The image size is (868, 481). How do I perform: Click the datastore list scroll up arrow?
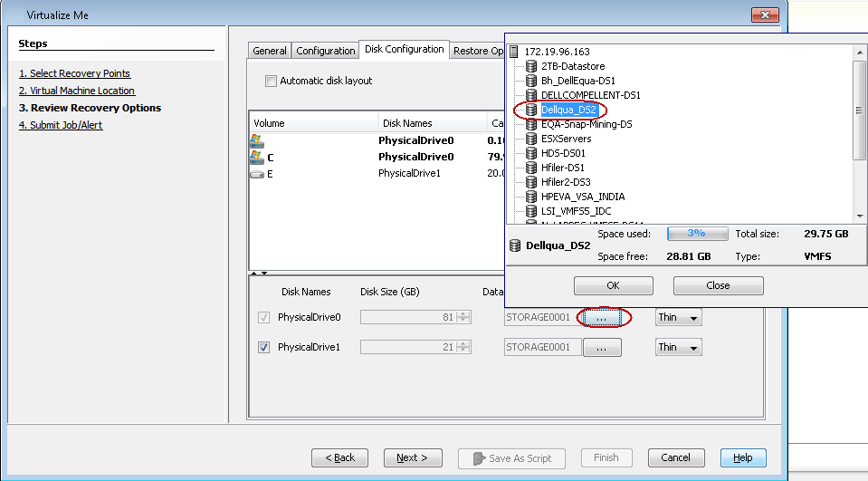[x=860, y=53]
